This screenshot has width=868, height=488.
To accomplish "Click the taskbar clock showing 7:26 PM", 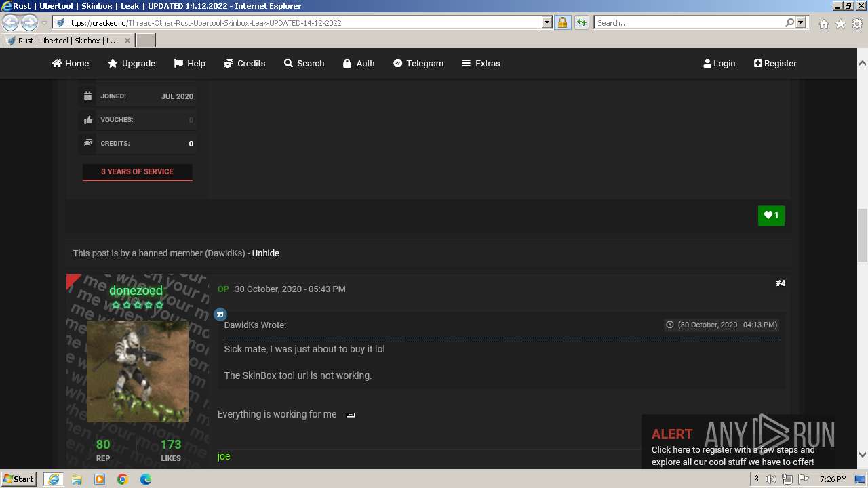I will (x=833, y=479).
